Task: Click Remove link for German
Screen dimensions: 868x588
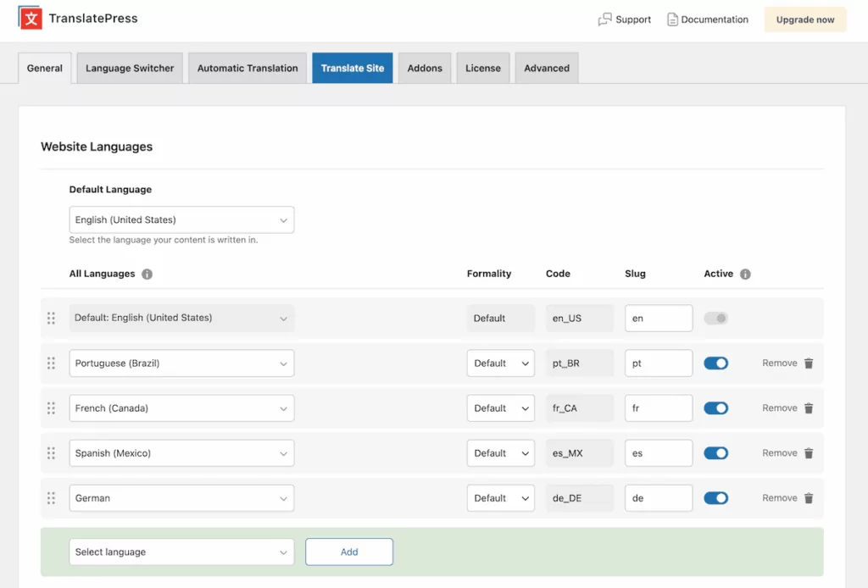Action: 780,498
